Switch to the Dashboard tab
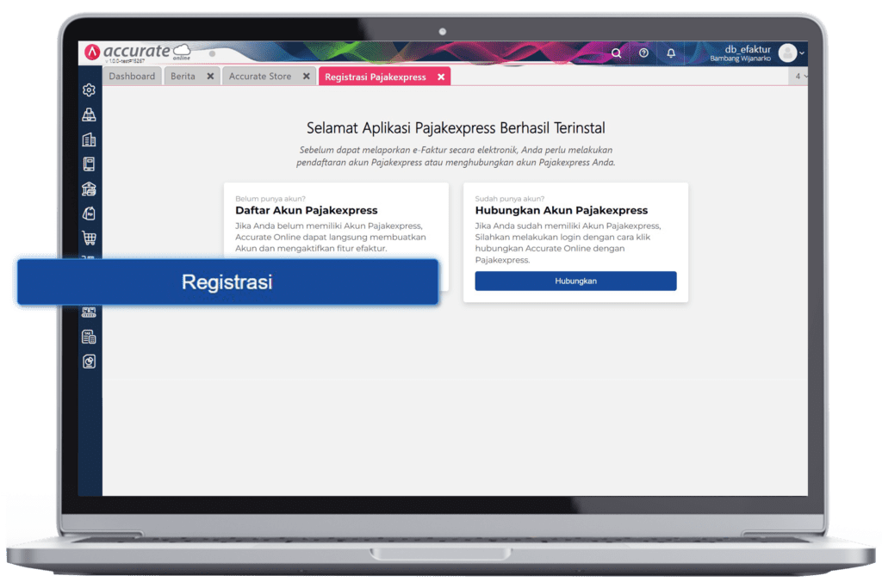Screen dimensions: 882x588 [x=132, y=76]
